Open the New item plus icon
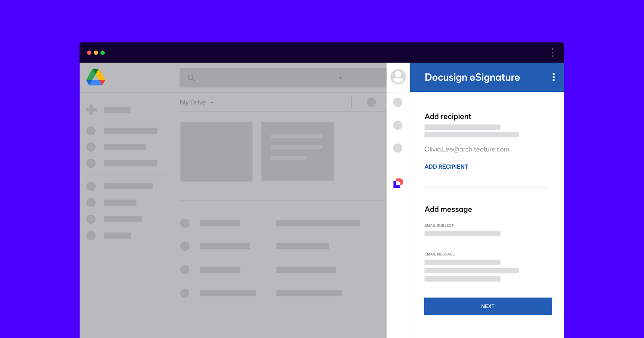Screen dimensions: 644x338 coord(91,110)
